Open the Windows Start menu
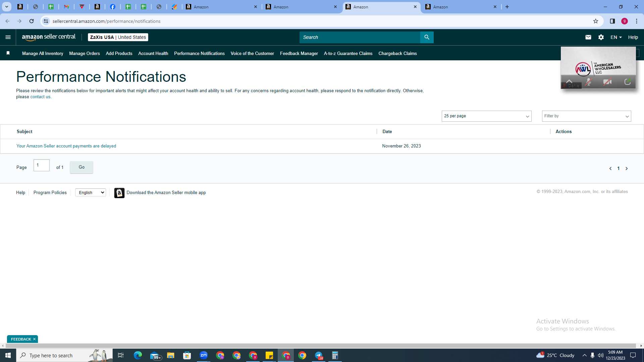The image size is (644, 362). point(8,355)
